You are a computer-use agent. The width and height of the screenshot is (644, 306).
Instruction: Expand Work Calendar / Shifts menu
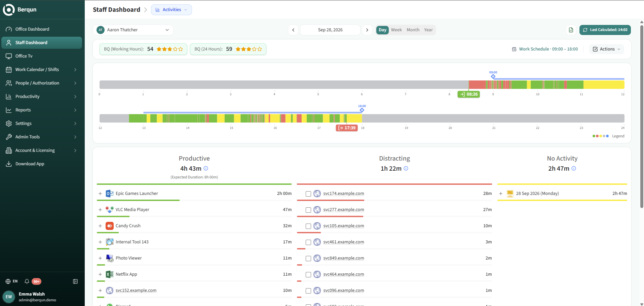coord(42,70)
